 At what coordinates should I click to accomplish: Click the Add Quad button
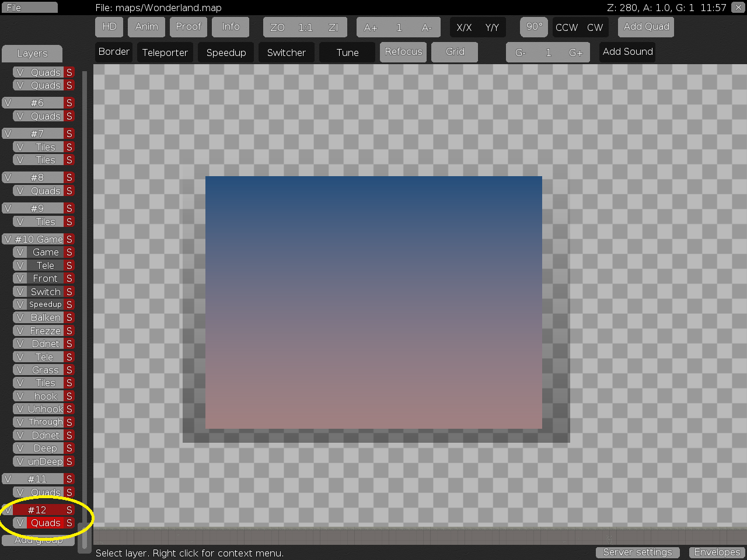pyautogui.click(x=646, y=27)
